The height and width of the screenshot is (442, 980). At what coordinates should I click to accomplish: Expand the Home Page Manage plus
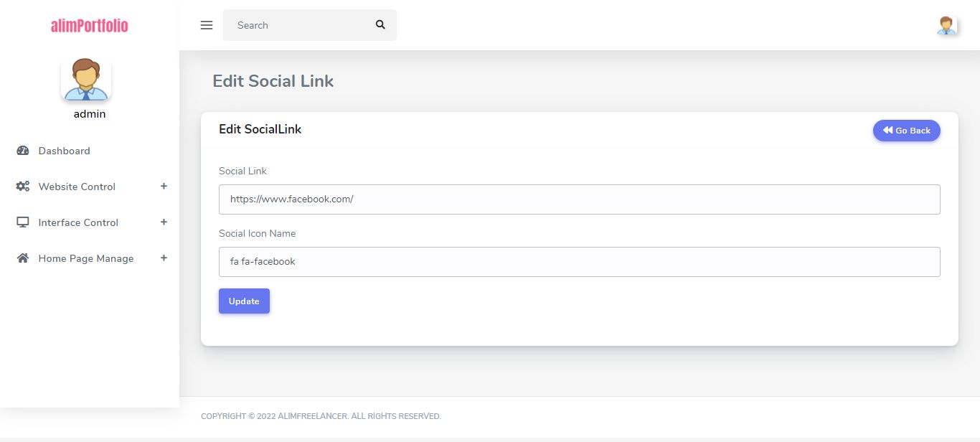point(164,258)
